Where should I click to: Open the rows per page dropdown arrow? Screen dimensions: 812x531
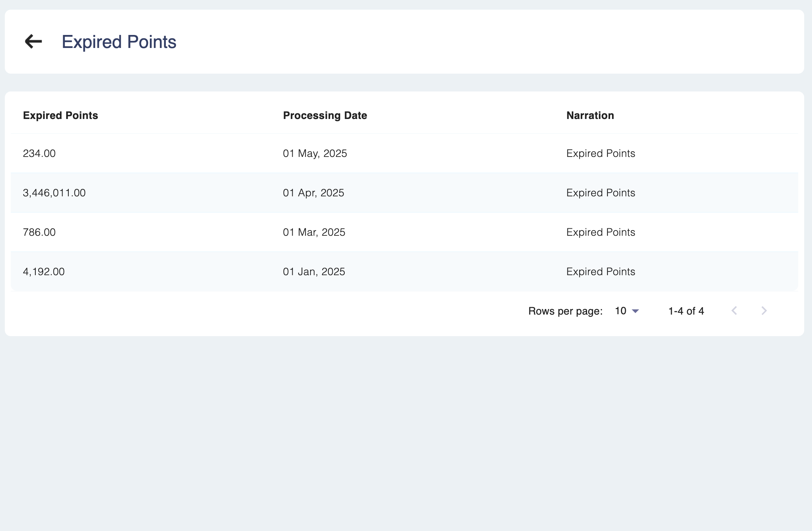tap(635, 311)
